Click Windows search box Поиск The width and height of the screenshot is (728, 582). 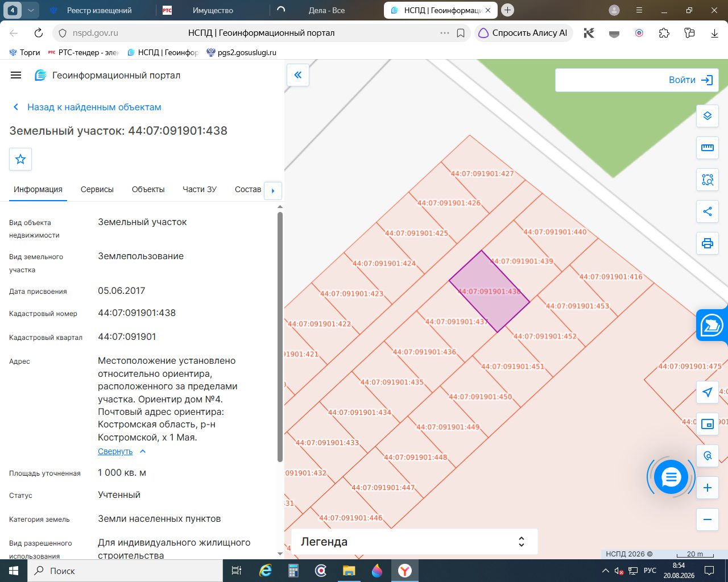point(124,571)
